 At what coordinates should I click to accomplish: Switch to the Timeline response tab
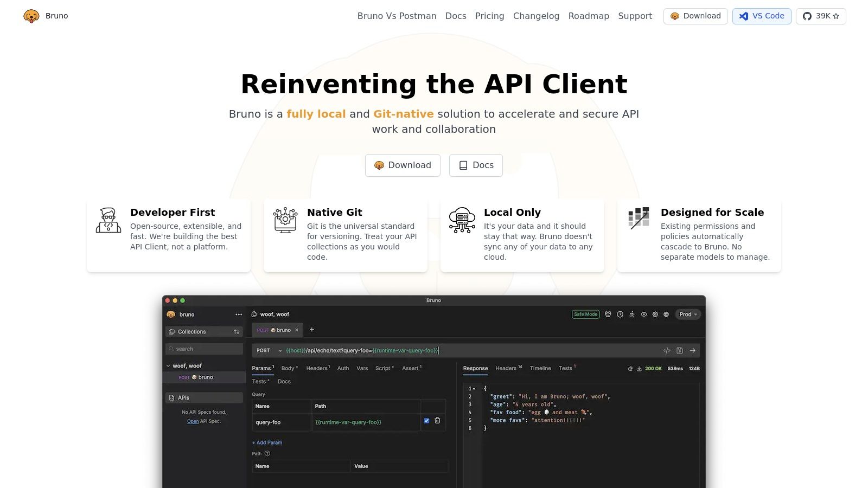click(x=540, y=369)
